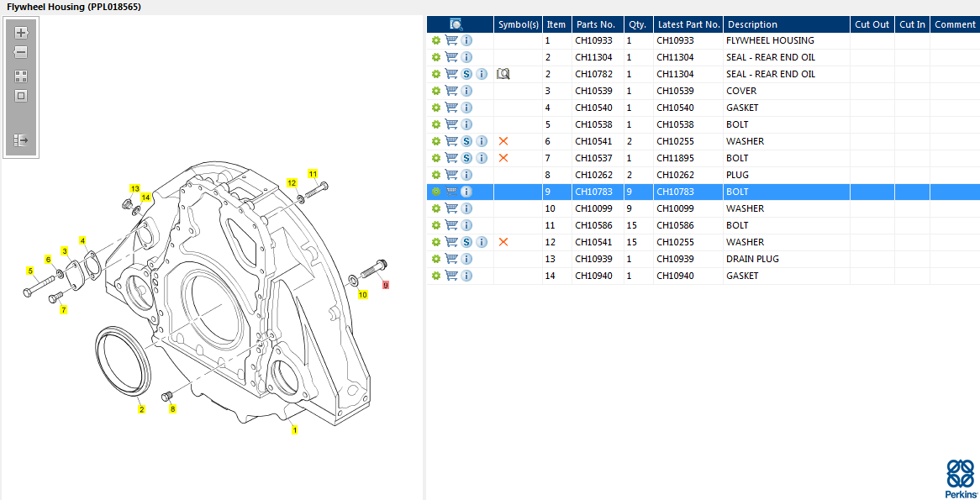This screenshot has height=500, width=980.
Task: Click orange X symbol in CH10537 row
Action: click(x=503, y=158)
